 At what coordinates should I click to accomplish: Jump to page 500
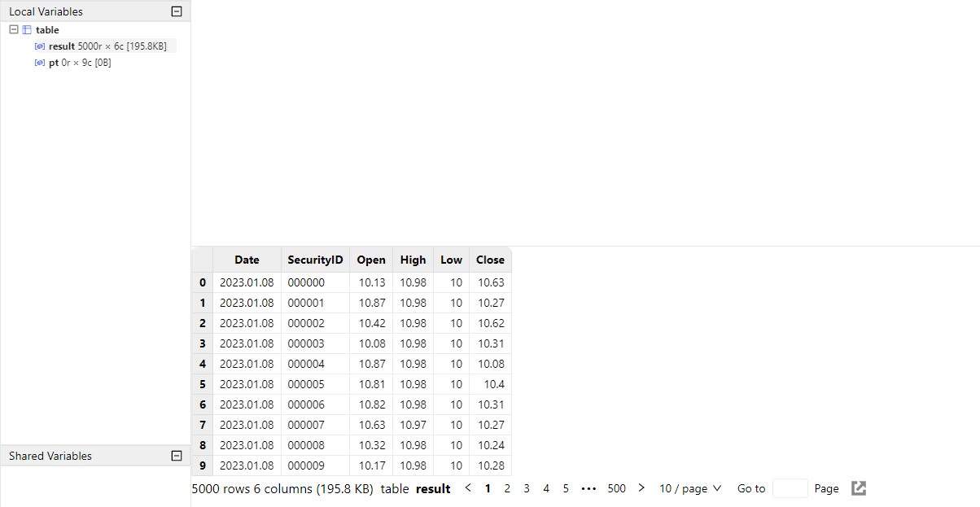pos(617,488)
